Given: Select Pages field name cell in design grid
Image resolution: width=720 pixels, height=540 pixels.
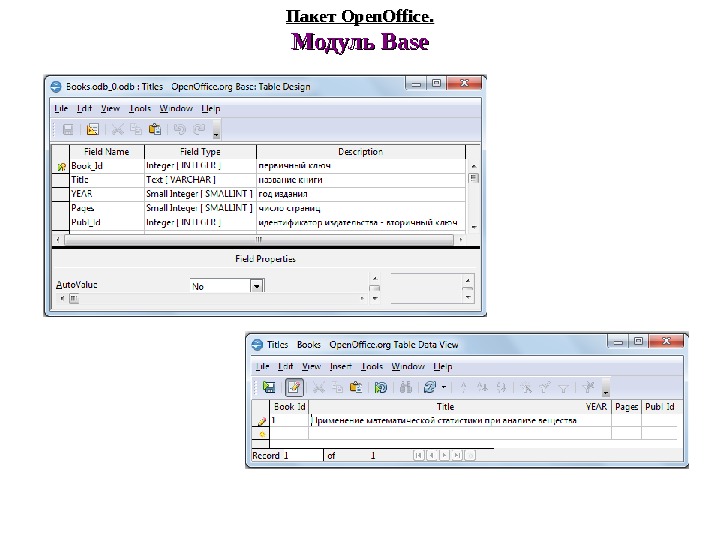Looking at the screenshot, I should click(107, 208).
